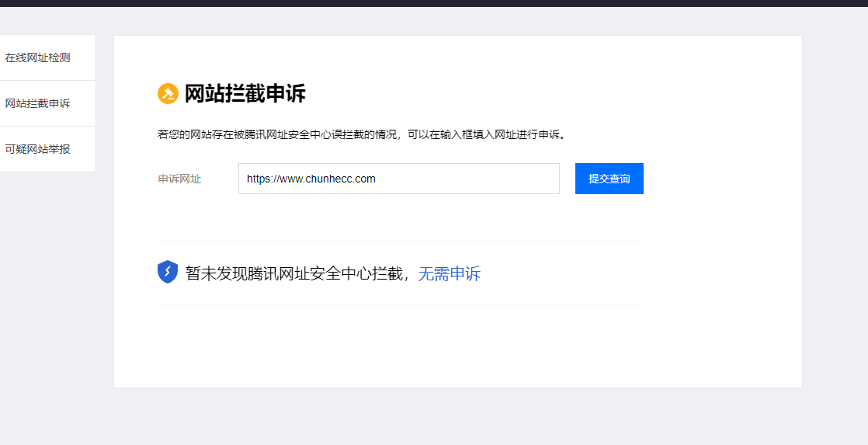Open 可疑网站举报 sidebar item
The height and width of the screenshot is (445, 868).
[x=37, y=149]
